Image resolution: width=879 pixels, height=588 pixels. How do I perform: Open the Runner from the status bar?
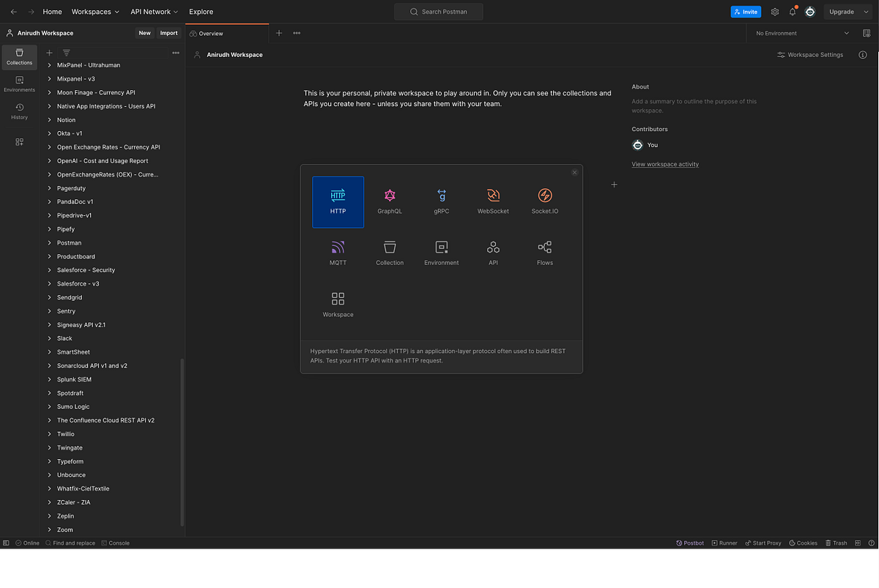[724, 543]
